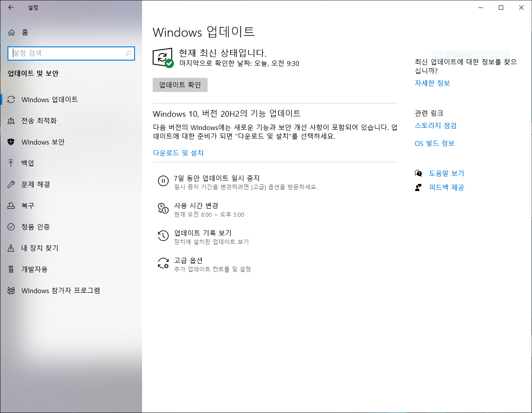Screen dimensions: 532x413
Task: Open the OS 빌드 정보 link
Action: 435,143
